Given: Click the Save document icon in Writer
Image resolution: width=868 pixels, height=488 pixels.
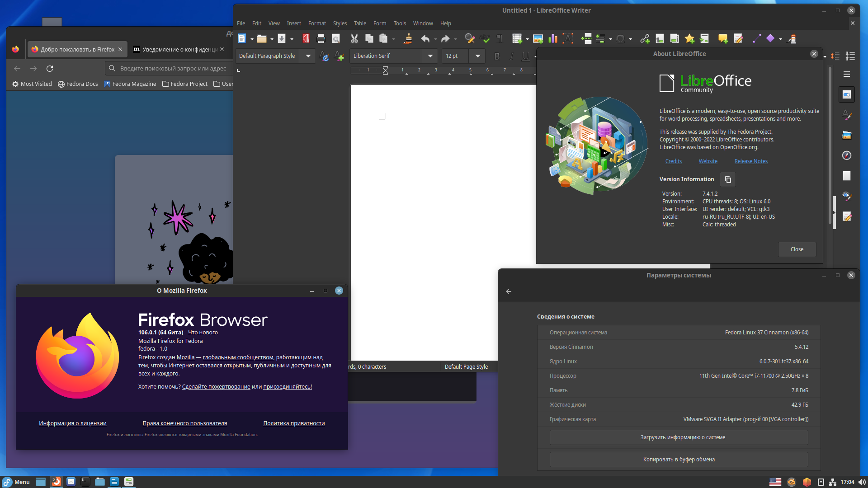Looking at the screenshot, I should coord(282,39).
